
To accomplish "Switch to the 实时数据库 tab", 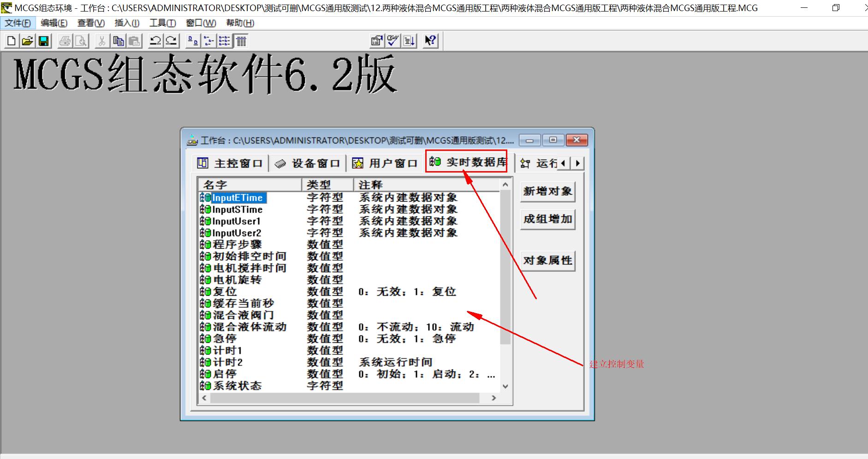I will tap(467, 162).
